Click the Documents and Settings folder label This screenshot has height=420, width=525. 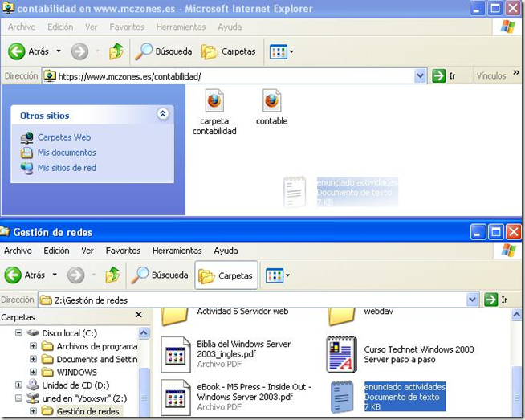click(x=97, y=359)
